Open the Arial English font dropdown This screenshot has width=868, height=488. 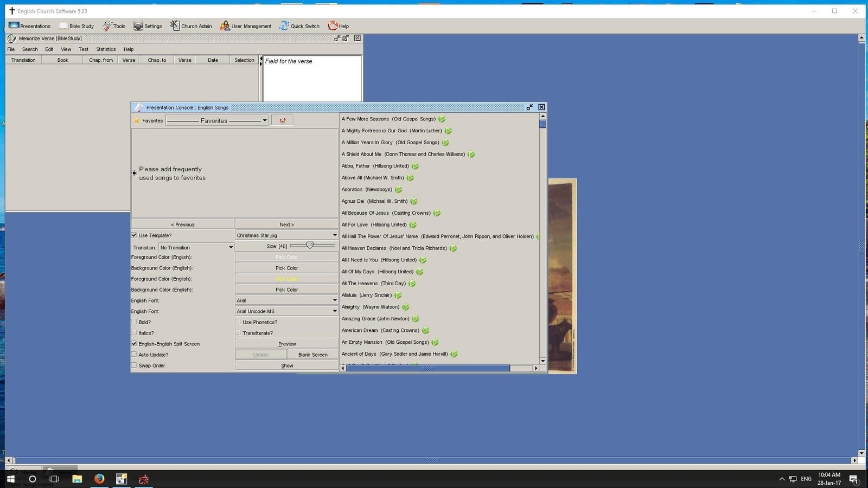coord(286,300)
